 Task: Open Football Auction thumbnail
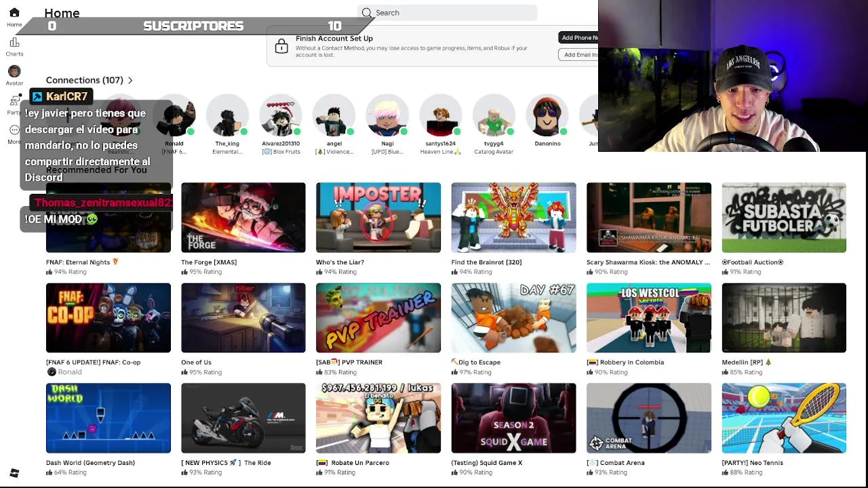pos(784,218)
